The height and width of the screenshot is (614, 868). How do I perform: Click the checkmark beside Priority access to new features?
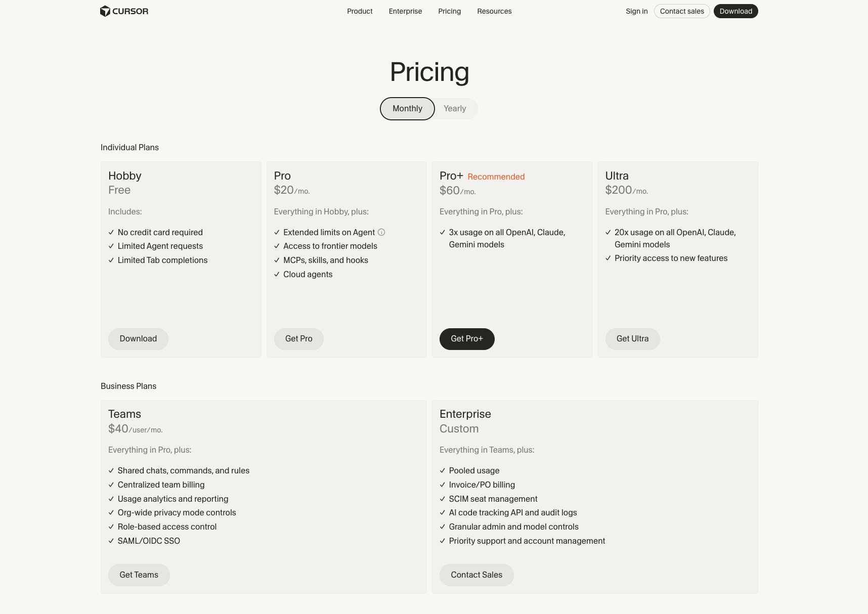[x=608, y=258]
